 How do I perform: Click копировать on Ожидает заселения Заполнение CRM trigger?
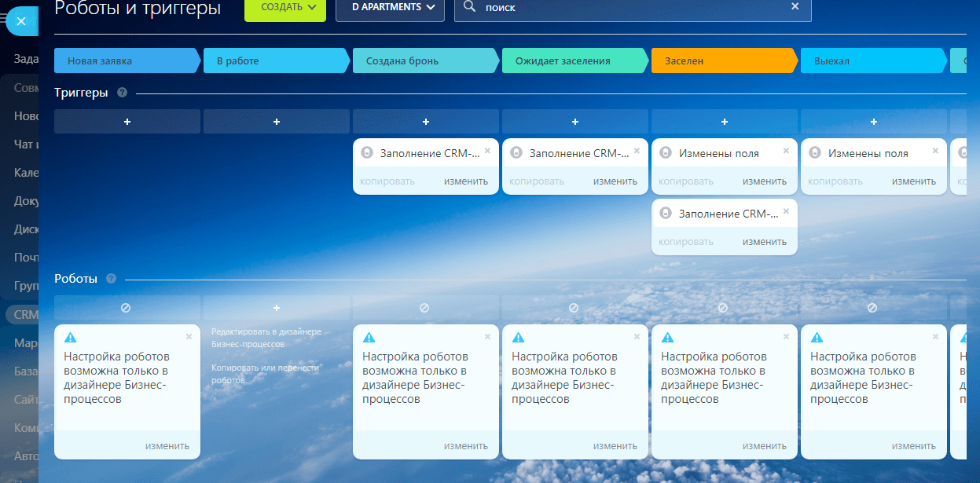point(537,181)
